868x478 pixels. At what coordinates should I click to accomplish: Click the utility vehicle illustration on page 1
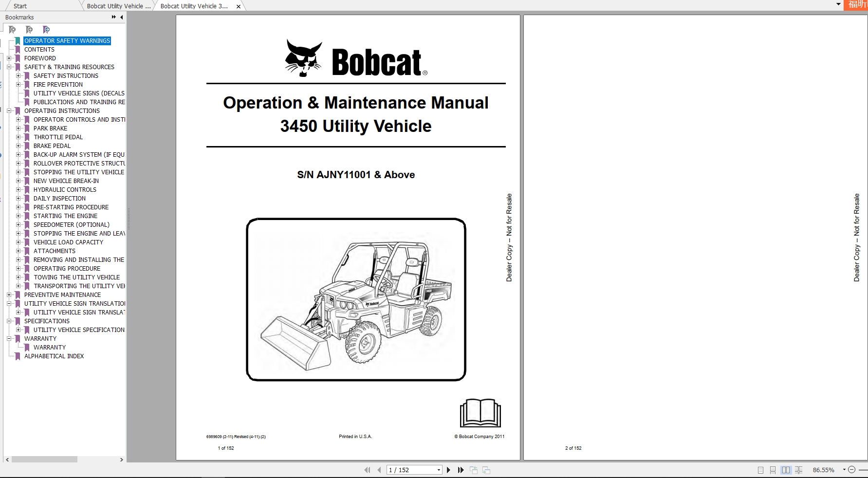(x=356, y=299)
